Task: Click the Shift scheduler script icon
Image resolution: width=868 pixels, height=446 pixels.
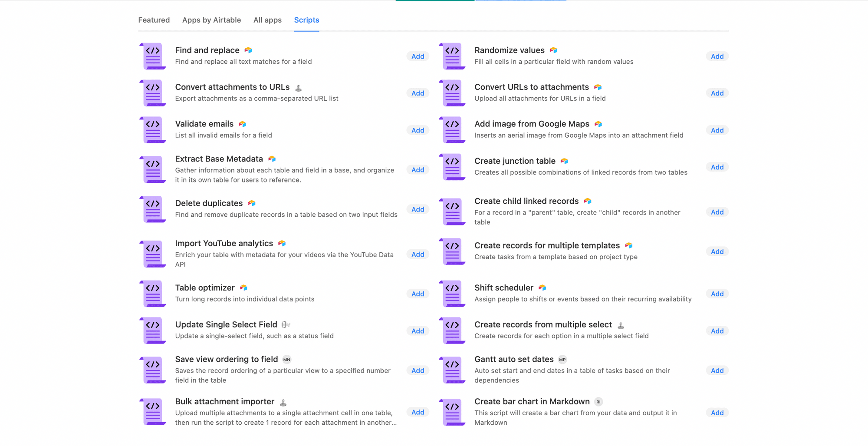Action: pyautogui.click(x=452, y=294)
